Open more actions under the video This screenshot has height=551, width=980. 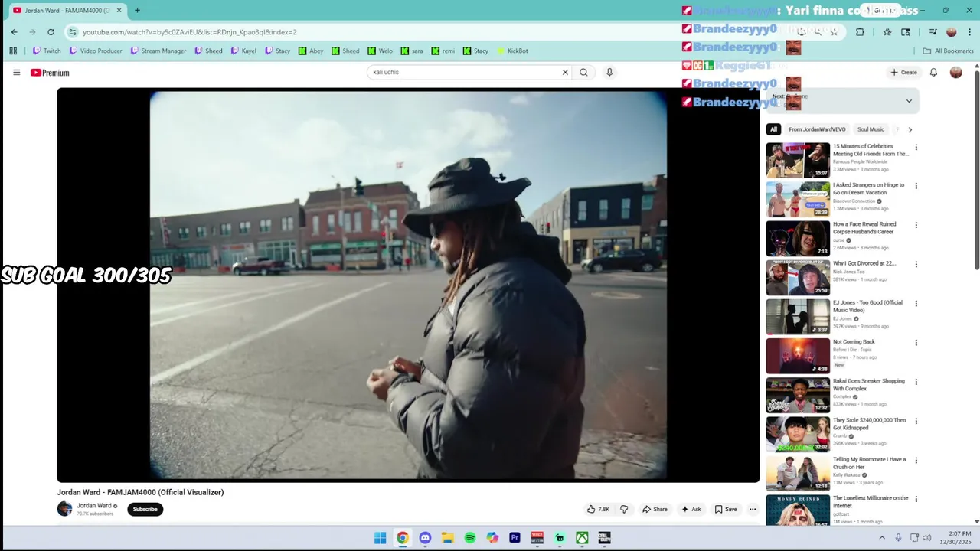click(753, 509)
